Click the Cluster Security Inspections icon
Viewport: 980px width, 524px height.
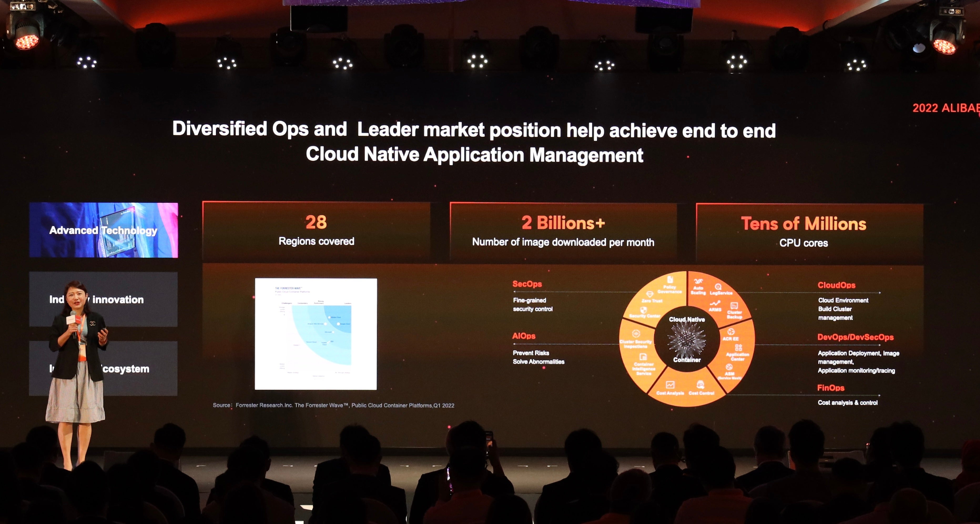click(x=636, y=334)
